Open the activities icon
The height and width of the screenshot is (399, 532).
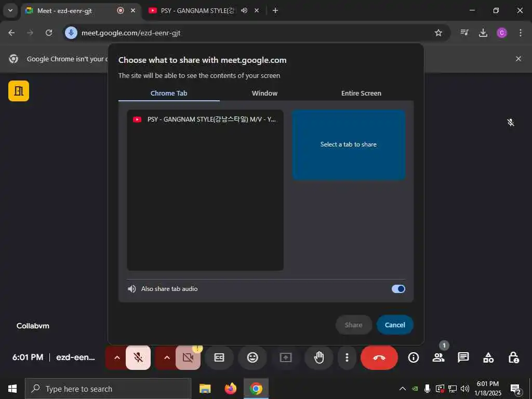click(x=488, y=357)
